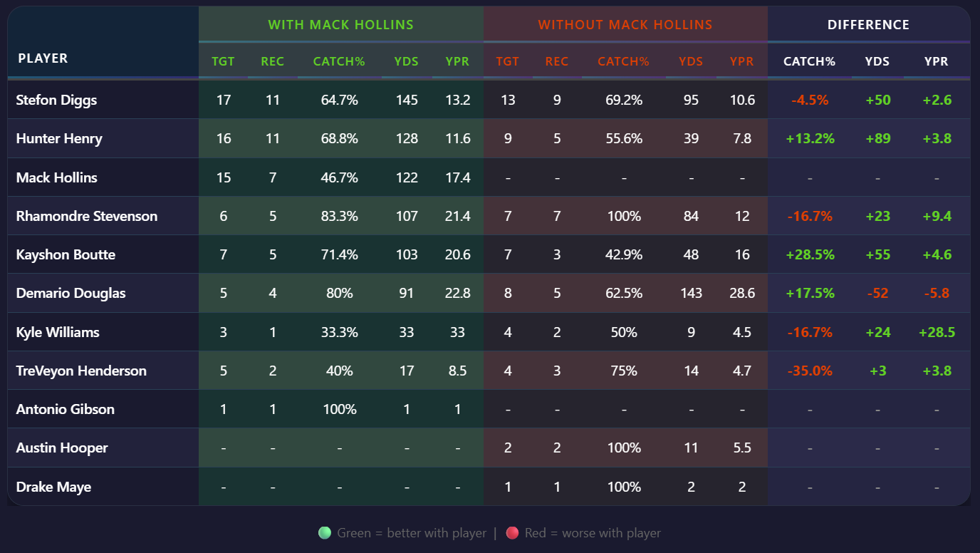Select the WITH MACK HOLLINS group header
980x553 pixels.
coord(340,25)
